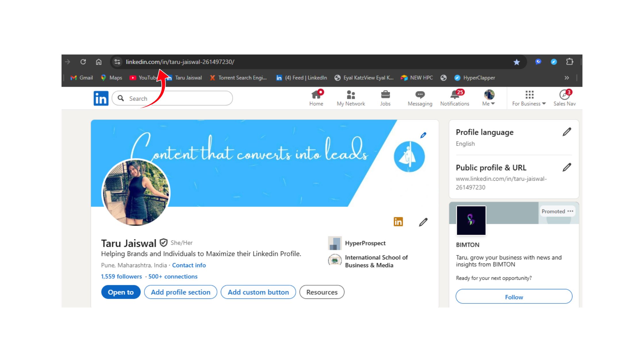Click the HyperProspect company logo
Image resolution: width=644 pixels, height=362 pixels.
click(335, 243)
